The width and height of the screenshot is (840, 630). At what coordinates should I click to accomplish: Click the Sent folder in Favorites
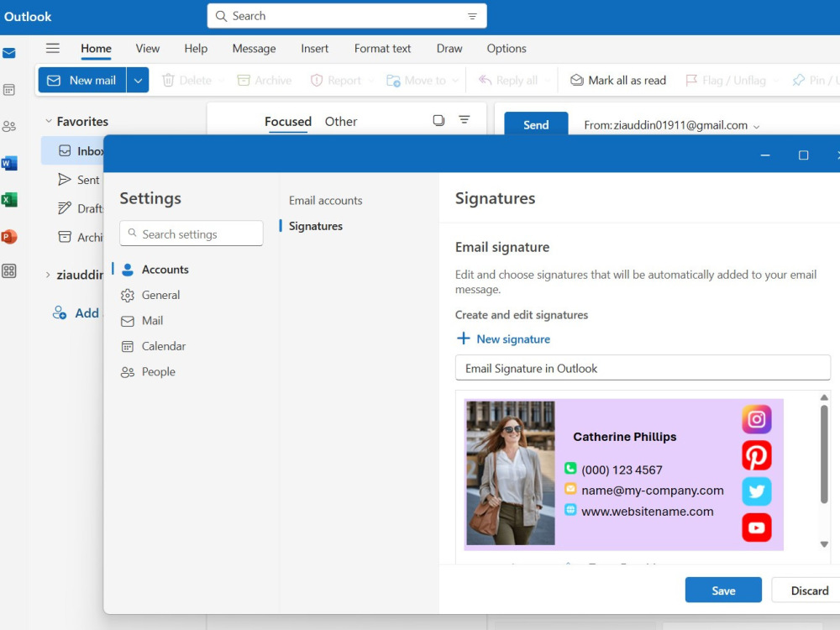[x=79, y=180]
